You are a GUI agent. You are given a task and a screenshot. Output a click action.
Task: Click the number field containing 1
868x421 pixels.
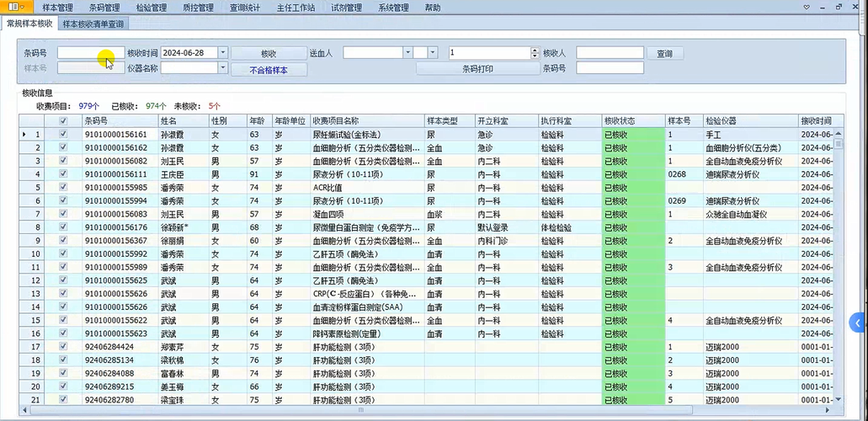pos(489,52)
